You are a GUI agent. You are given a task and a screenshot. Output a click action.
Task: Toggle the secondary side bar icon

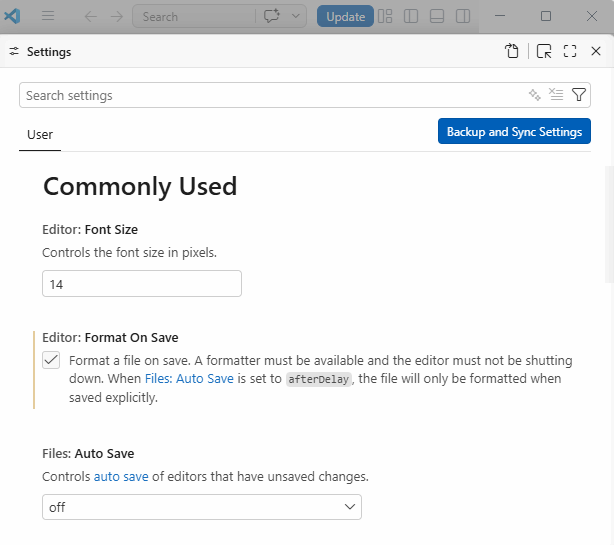tap(463, 16)
